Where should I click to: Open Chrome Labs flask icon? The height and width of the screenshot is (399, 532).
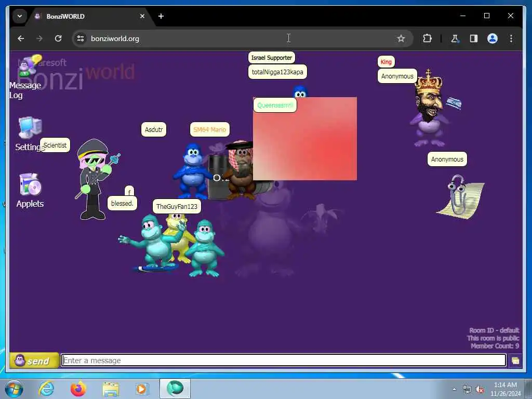pyautogui.click(x=455, y=38)
